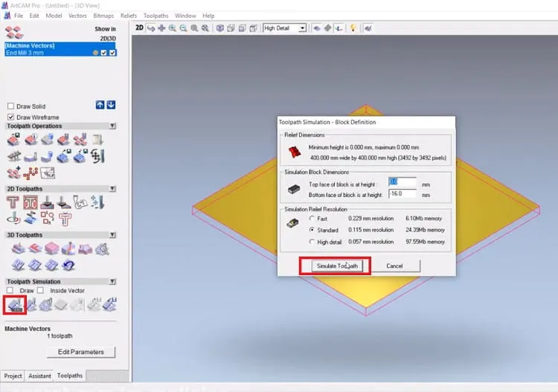Select the red T profile toolpath icon
The image size is (558, 392).
pos(13,202)
